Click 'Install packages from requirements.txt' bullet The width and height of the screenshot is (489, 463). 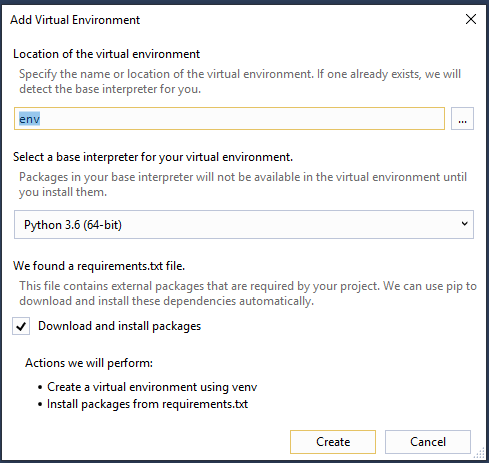click(147, 404)
